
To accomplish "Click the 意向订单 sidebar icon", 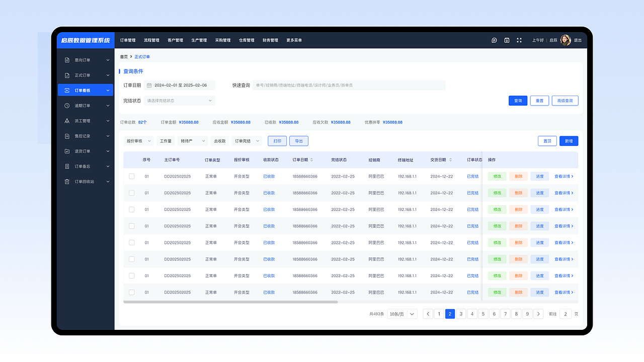I will 67,60.
